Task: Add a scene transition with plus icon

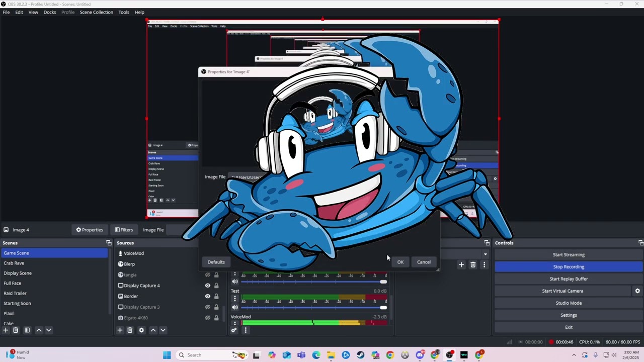Action: pos(461,264)
